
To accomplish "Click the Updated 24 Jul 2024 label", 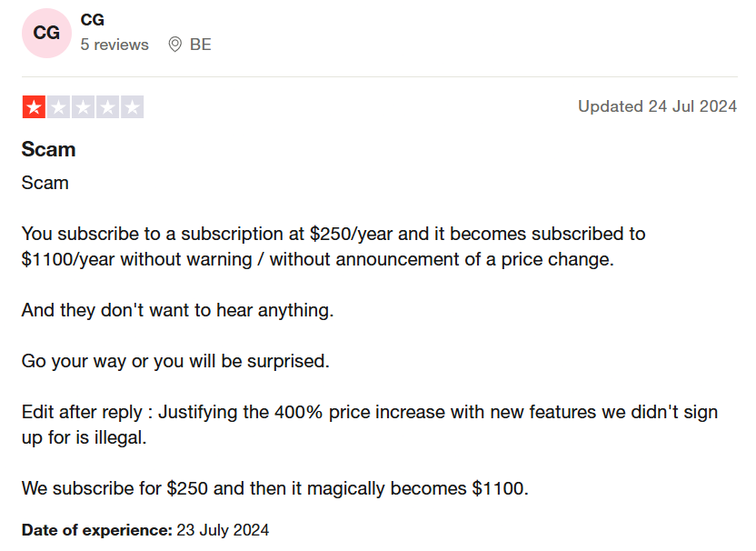I will click(657, 106).
